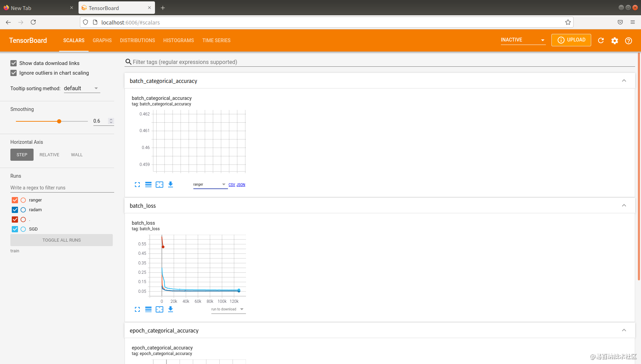Image resolution: width=641 pixels, height=364 pixels.
Task: Click the tag filter search icon
Action: click(128, 62)
